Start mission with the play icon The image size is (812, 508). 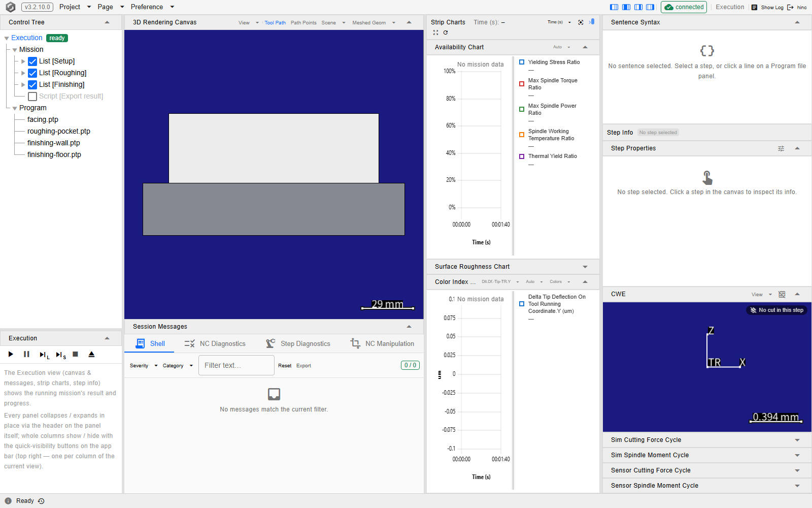(11, 355)
